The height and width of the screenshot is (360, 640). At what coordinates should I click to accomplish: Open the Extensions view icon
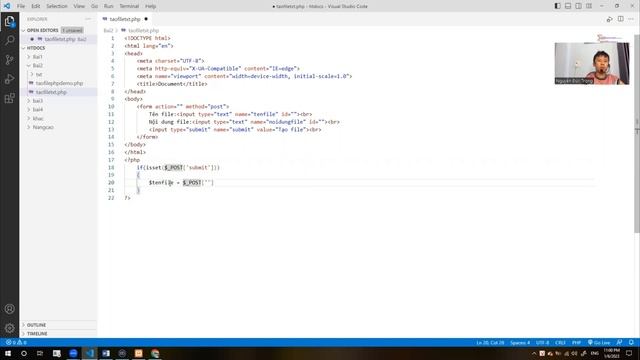click(x=9, y=98)
